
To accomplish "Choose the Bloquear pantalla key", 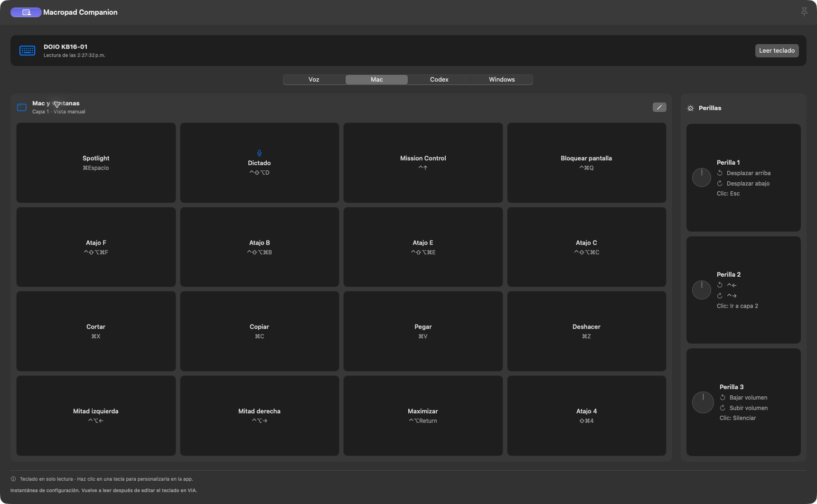I will point(586,163).
